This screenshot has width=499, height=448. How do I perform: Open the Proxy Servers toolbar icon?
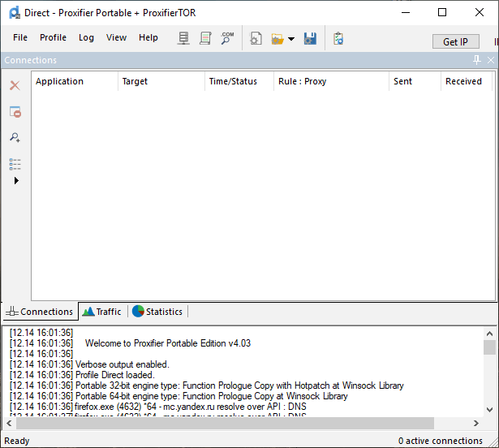coord(183,38)
